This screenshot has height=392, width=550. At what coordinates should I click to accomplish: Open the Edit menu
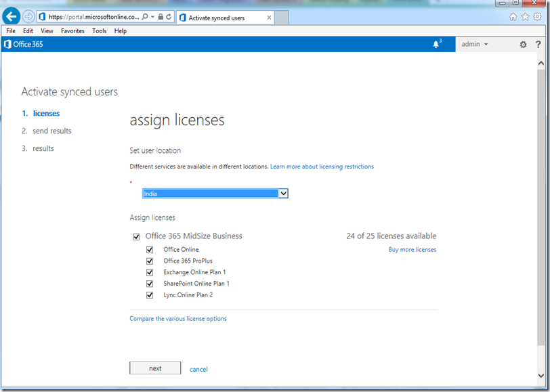click(28, 31)
